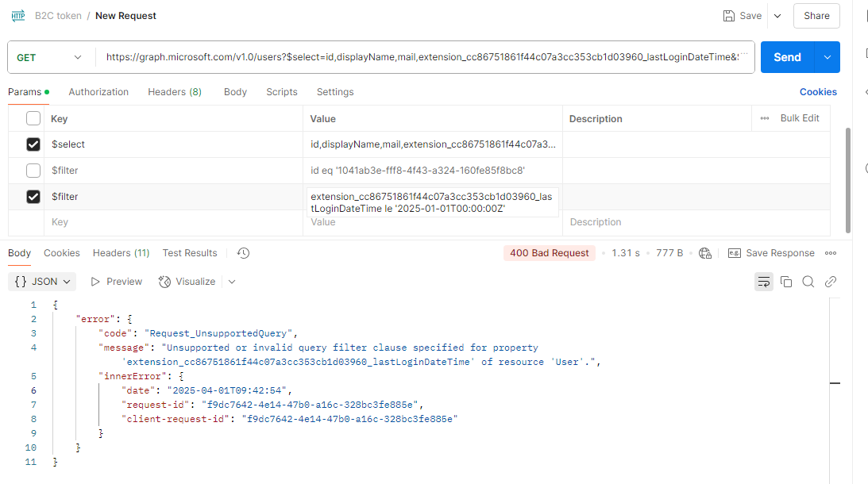Click the params panel vertical scrollbar
The width and height of the screenshot is (868, 484).
pos(847,180)
